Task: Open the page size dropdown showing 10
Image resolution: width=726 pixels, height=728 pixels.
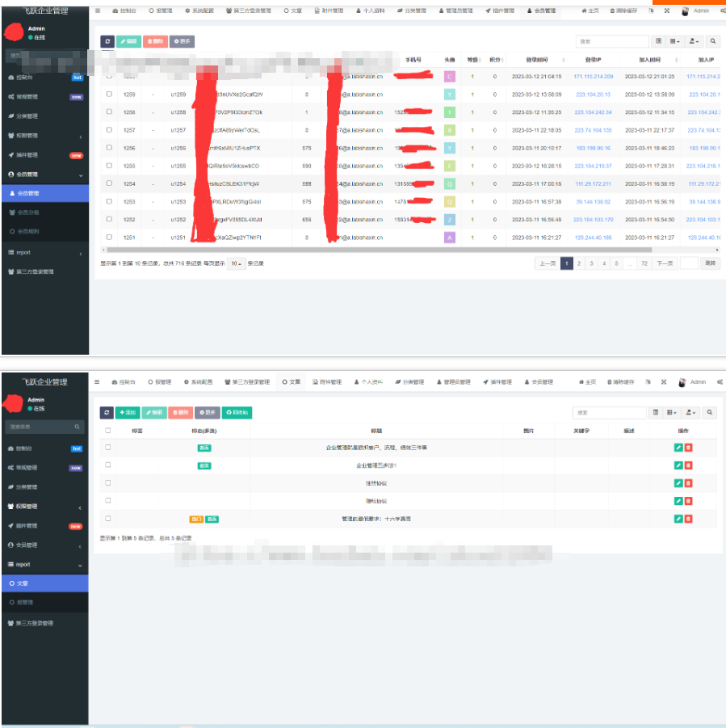Action: point(236,263)
